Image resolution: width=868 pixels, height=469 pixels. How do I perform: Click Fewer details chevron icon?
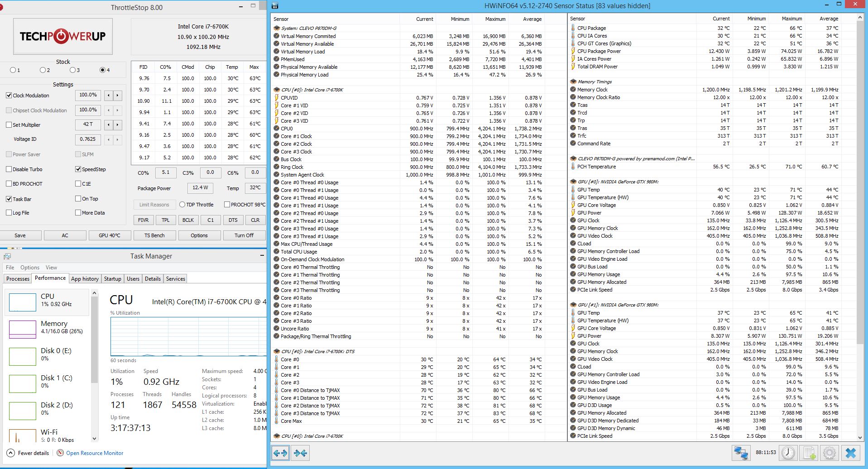pos(10,453)
